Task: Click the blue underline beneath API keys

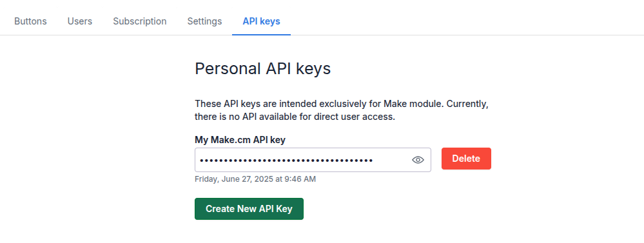Action: pyautogui.click(x=261, y=34)
